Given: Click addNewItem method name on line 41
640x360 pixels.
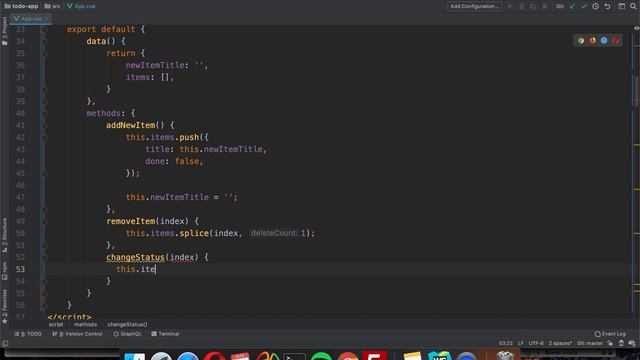Looking at the screenshot, I should [131, 125].
